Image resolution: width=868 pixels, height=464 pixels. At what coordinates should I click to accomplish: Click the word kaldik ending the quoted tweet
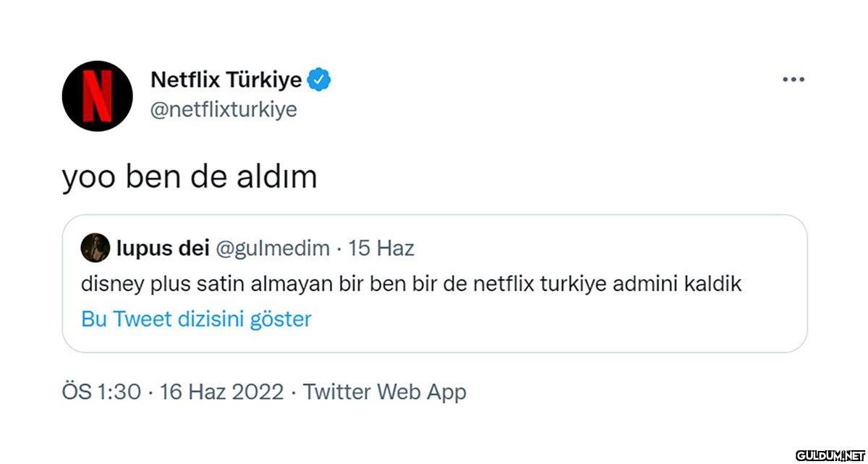point(714,284)
